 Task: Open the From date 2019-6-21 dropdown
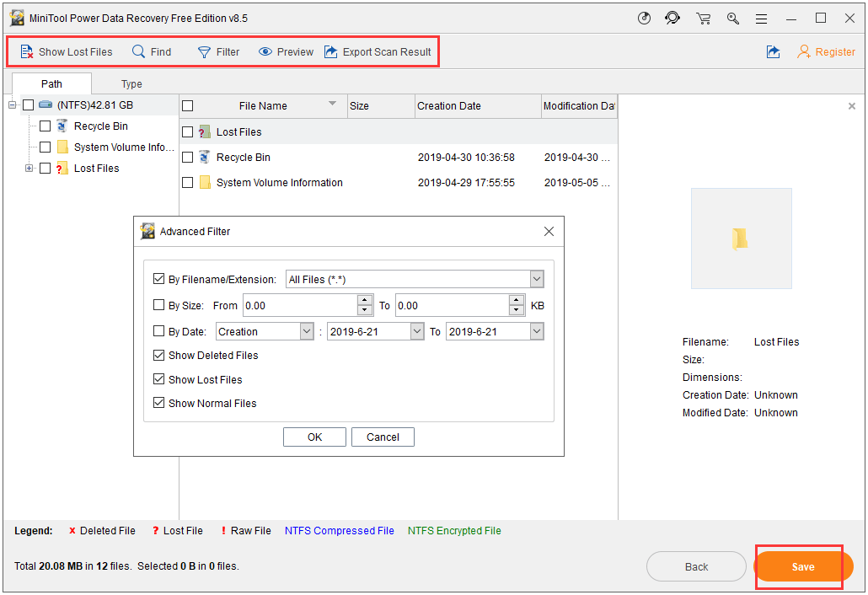click(x=417, y=331)
